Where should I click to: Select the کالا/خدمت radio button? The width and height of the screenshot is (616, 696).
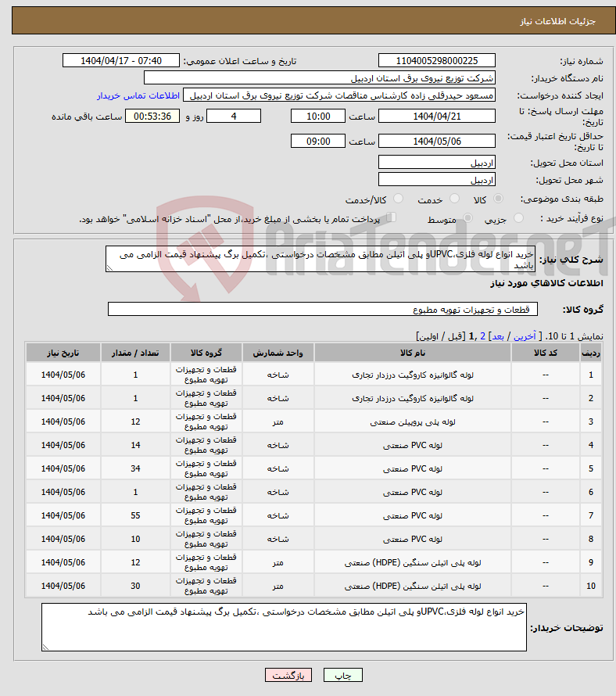tap(398, 199)
